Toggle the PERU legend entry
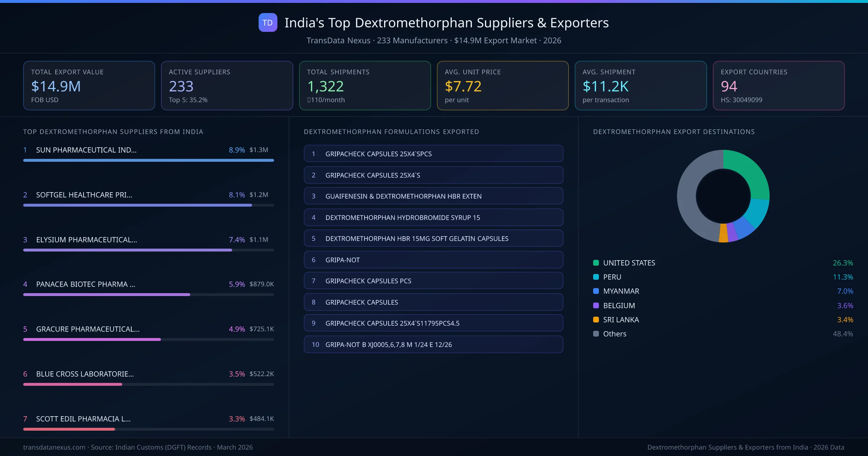This screenshot has height=456, width=868. (x=612, y=277)
